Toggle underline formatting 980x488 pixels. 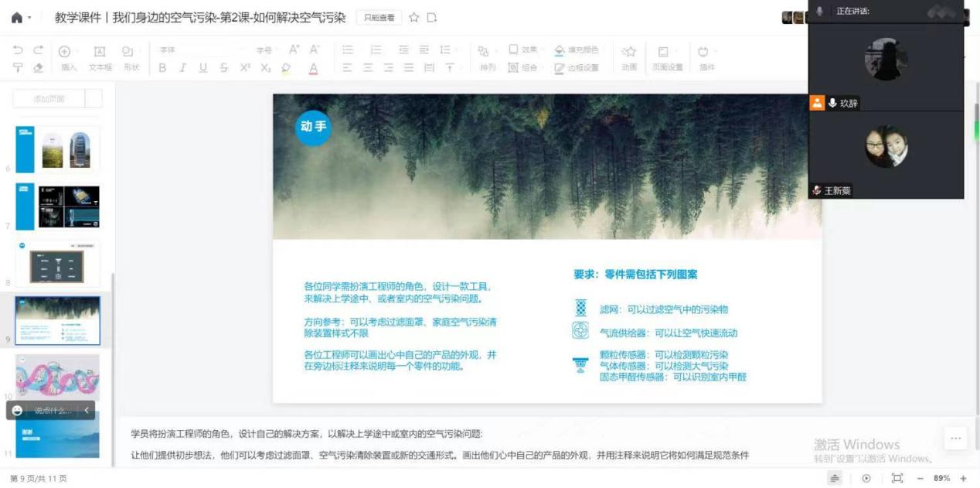[202, 68]
